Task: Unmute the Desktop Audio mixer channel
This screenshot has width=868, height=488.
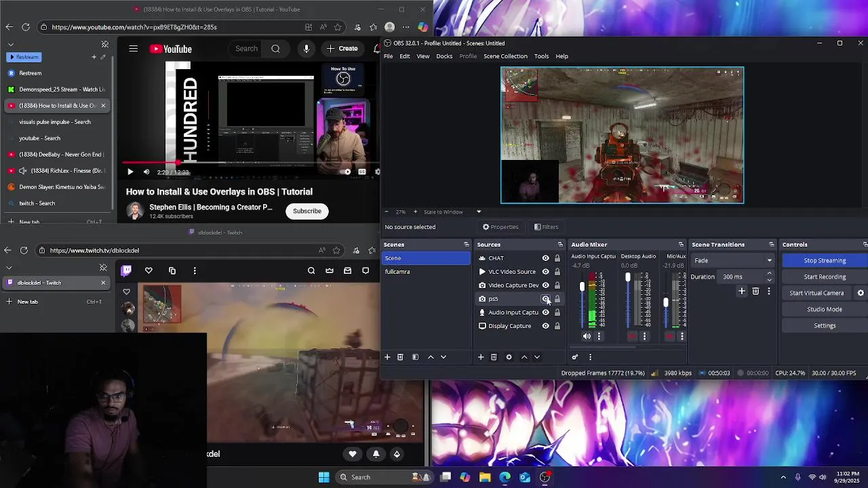Action: click(x=632, y=336)
